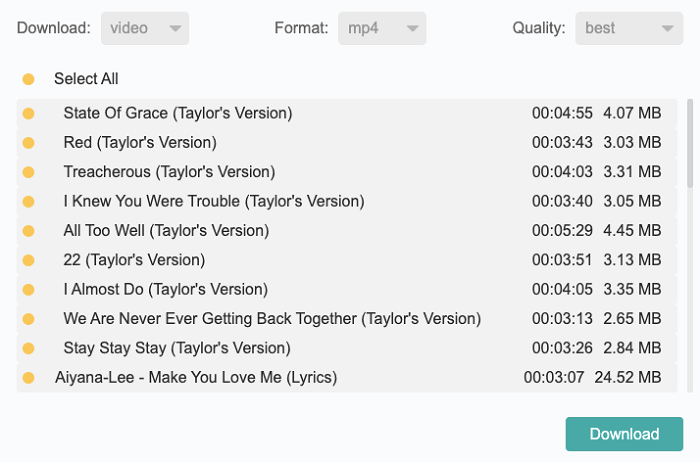Click the title Treacherous (Taylor's Version)
Screen dimensions: 700x462
[169, 172]
